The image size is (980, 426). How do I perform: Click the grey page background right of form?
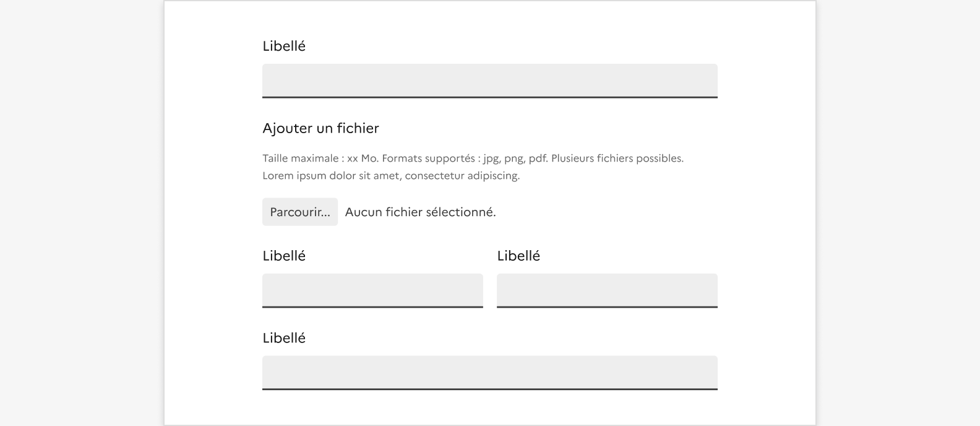[x=897, y=213]
